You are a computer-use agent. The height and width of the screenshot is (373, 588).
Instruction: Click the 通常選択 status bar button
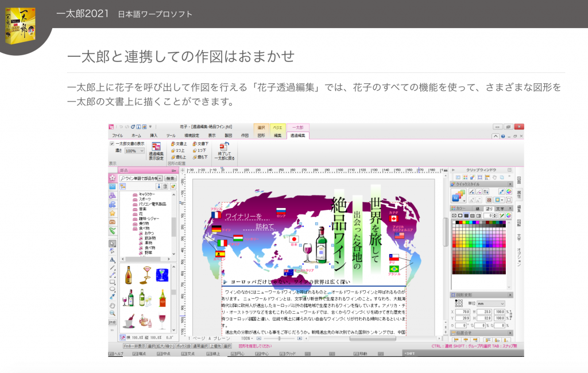coord(200,346)
